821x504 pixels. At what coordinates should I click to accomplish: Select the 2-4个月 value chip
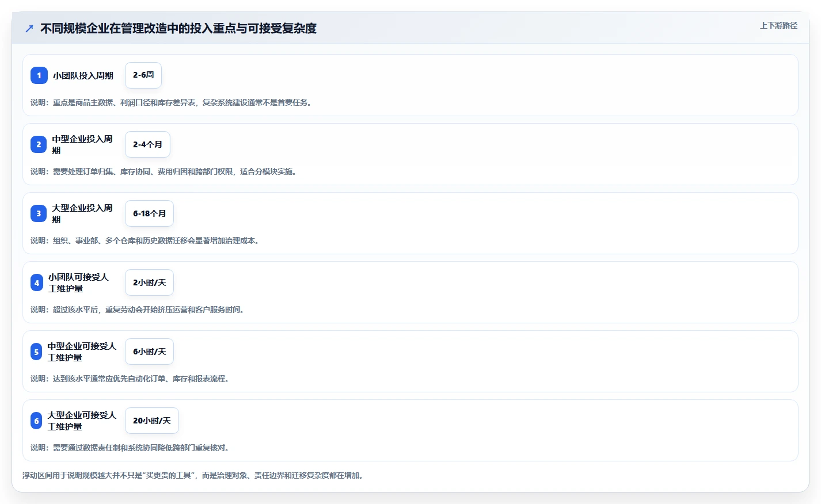[x=147, y=144]
